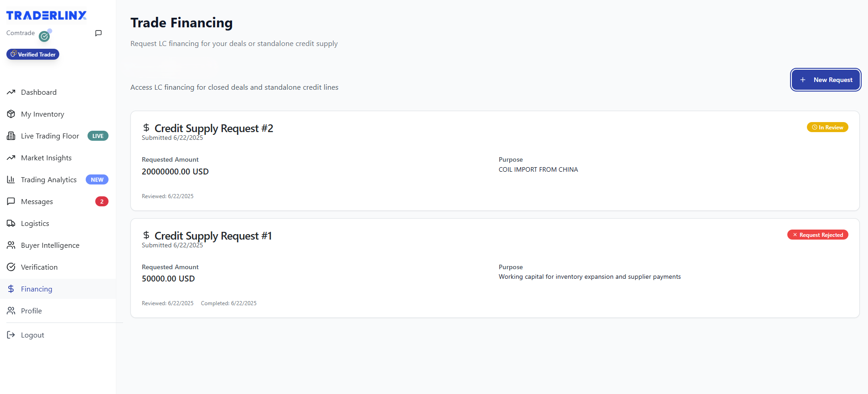Image resolution: width=868 pixels, height=394 pixels.
Task: Navigate to the Verification page
Action: [39, 267]
